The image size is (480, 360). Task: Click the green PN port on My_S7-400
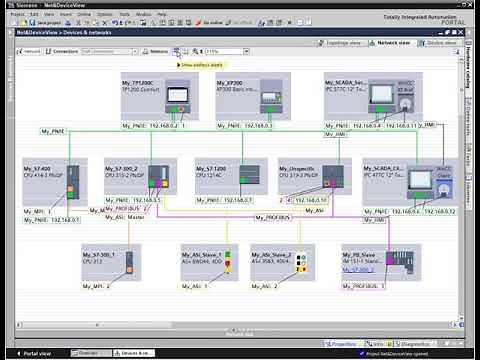[70, 195]
